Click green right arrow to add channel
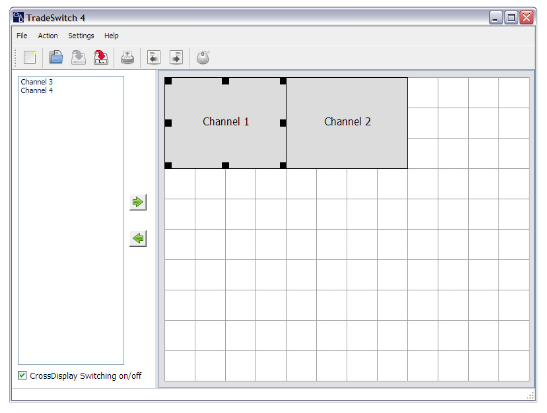547x413 pixels. click(138, 202)
